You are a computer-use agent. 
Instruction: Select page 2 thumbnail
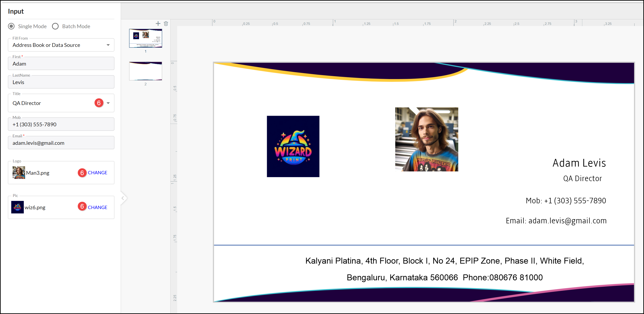click(x=145, y=71)
